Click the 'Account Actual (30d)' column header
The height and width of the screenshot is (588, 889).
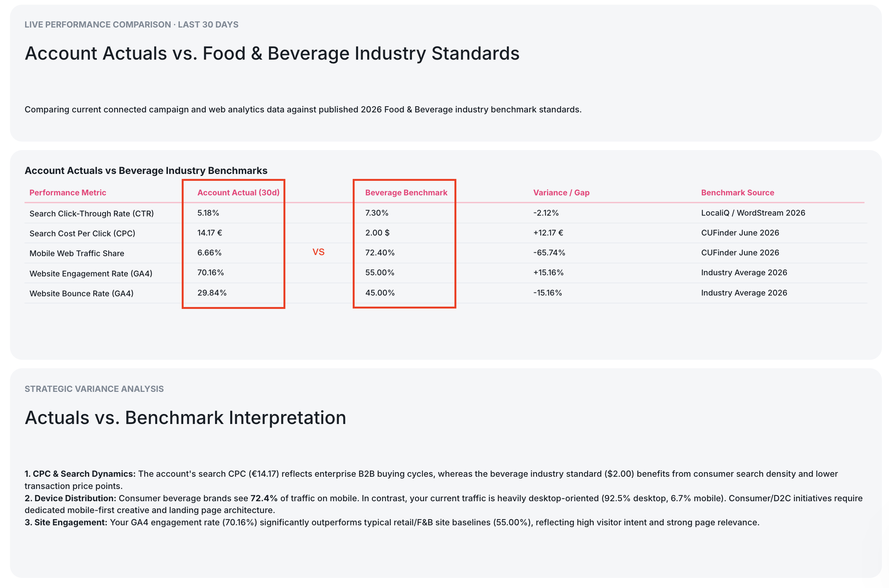pyautogui.click(x=238, y=193)
